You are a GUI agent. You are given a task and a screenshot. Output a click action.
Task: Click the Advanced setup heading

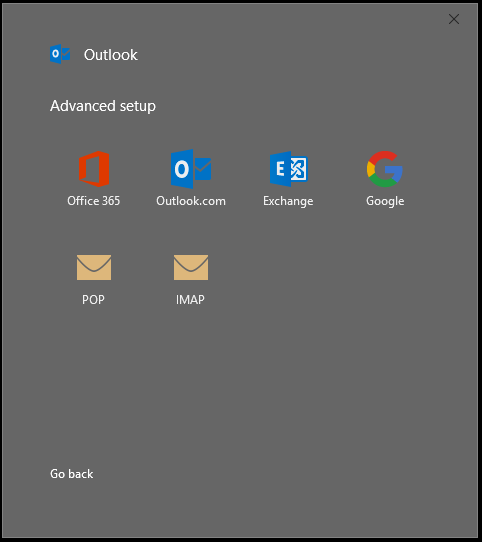tap(103, 106)
